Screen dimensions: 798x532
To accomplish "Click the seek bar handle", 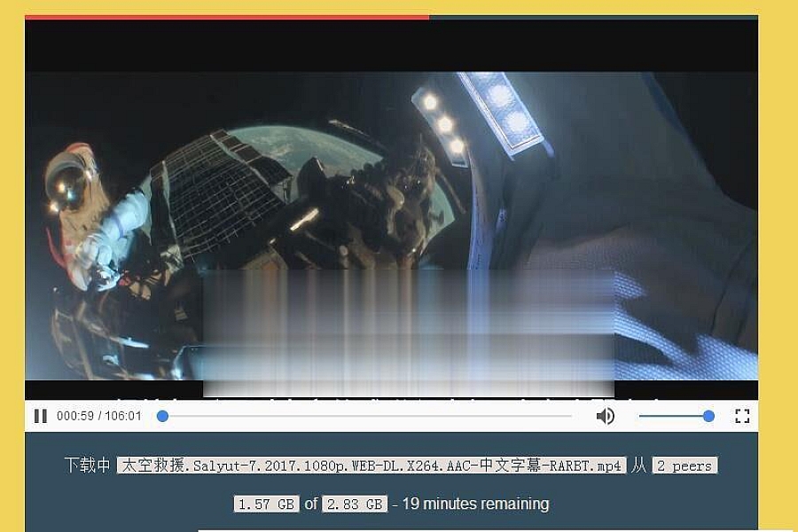I will point(162,416).
